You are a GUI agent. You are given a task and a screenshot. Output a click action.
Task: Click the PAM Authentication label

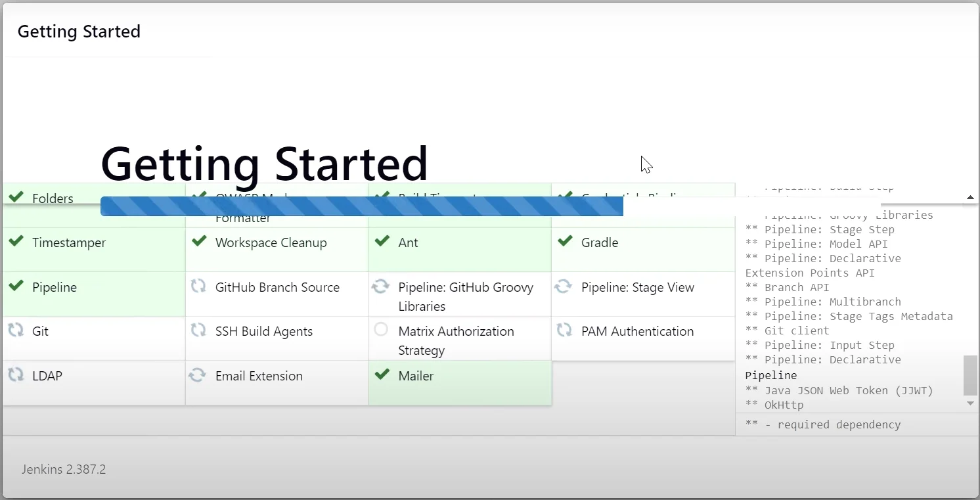tap(637, 331)
